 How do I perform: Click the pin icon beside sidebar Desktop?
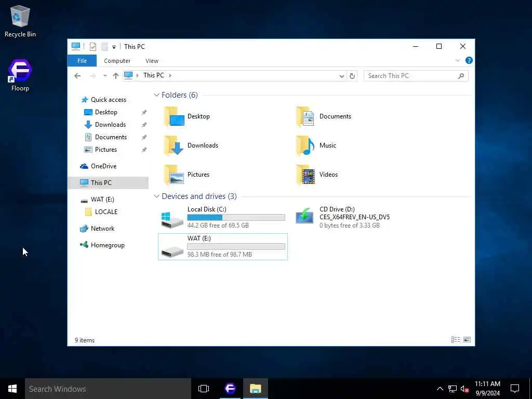(144, 112)
